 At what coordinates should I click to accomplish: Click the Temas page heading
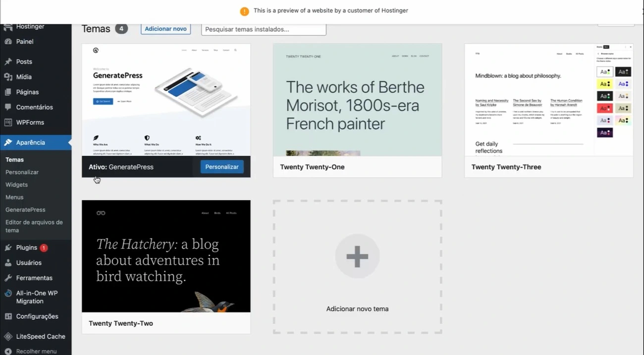pos(96,29)
